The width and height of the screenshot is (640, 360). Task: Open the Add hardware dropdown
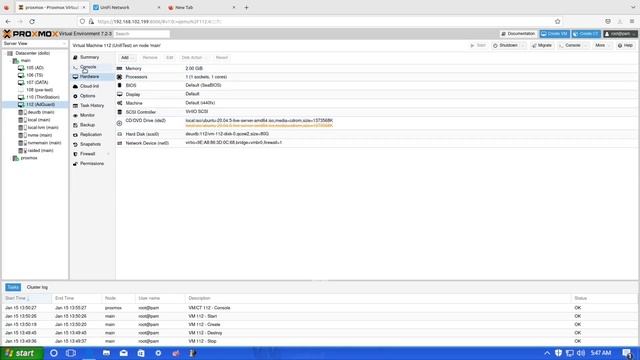(x=127, y=58)
